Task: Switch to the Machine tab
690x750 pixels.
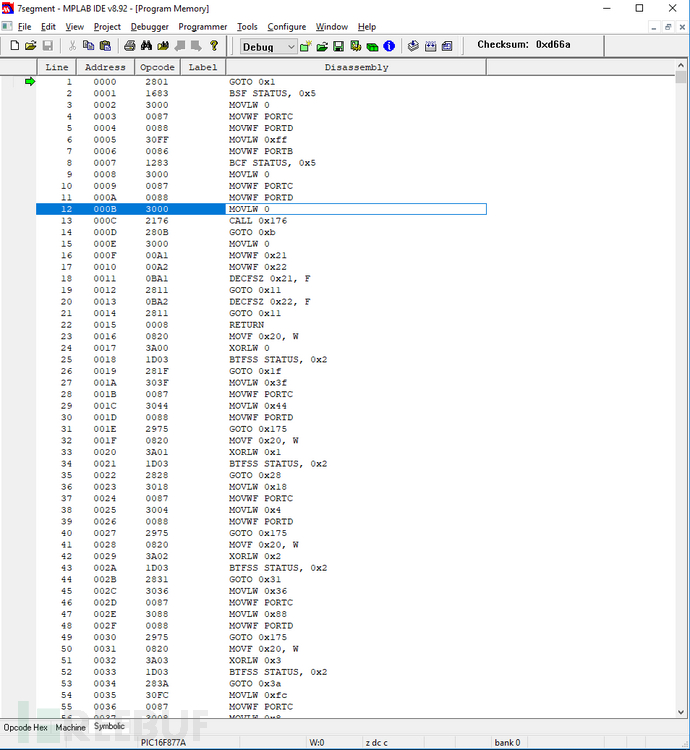Action: point(70,728)
